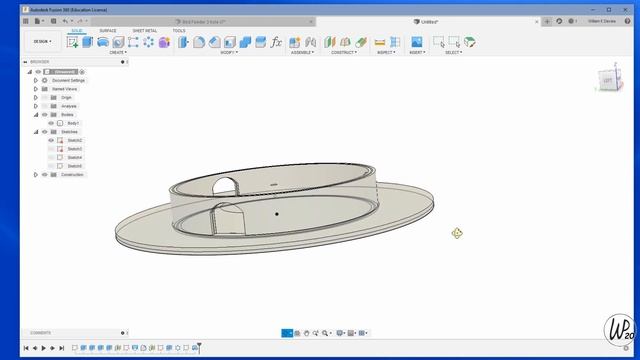Select the Extrude tool

(88, 42)
